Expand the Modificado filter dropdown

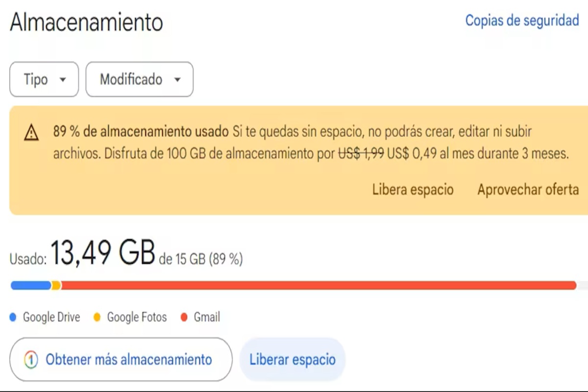(140, 79)
